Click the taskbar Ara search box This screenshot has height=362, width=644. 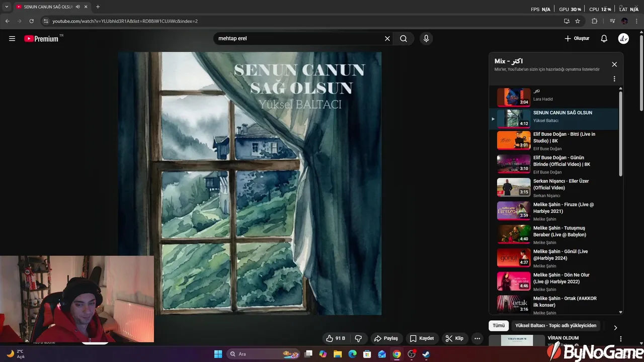point(264,354)
